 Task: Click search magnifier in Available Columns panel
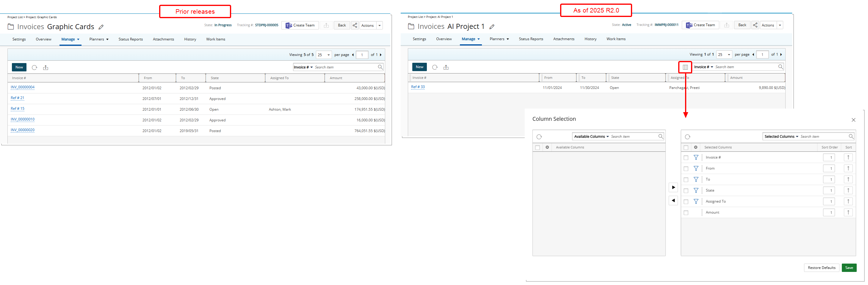click(660, 137)
